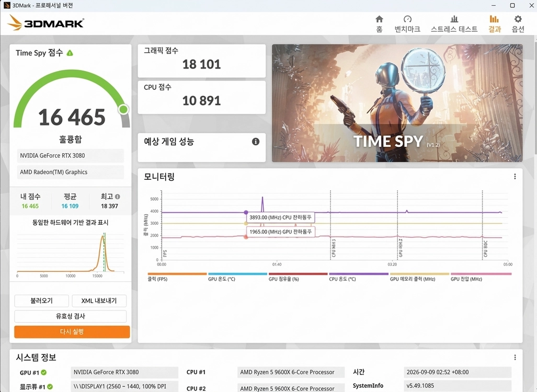
Task: Open the Options gear icon
Action: (x=518, y=19)
